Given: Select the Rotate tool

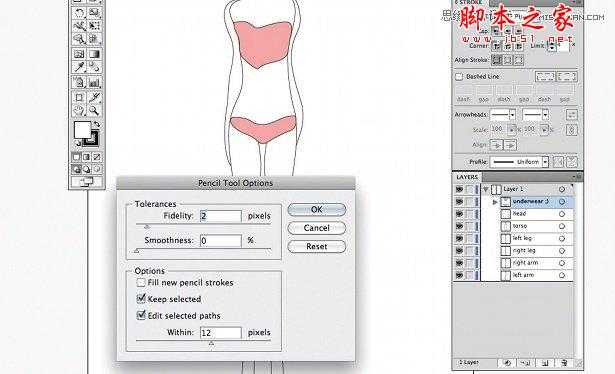Looking at the screenshot, I should (79, 12).
